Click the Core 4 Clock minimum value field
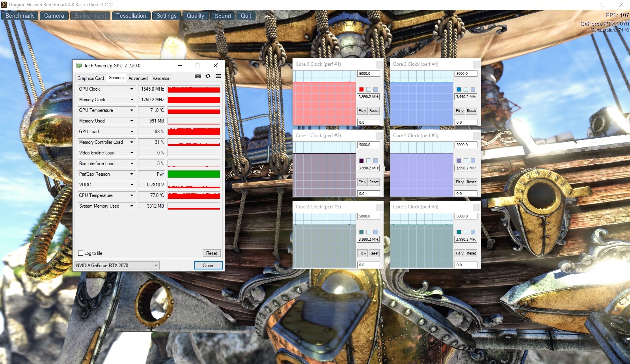630x364 pixels. point(466,194)
